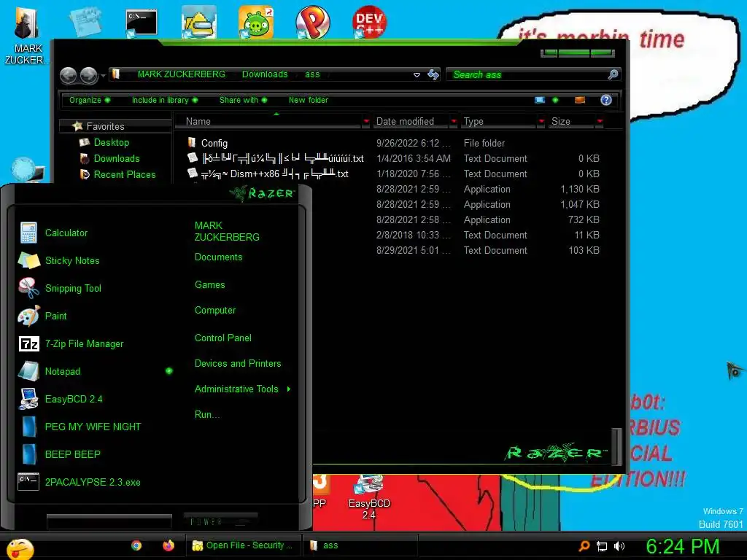Click the Chrome icon on taskbar
The image size is (747, 560).
(x=136, y=545)
